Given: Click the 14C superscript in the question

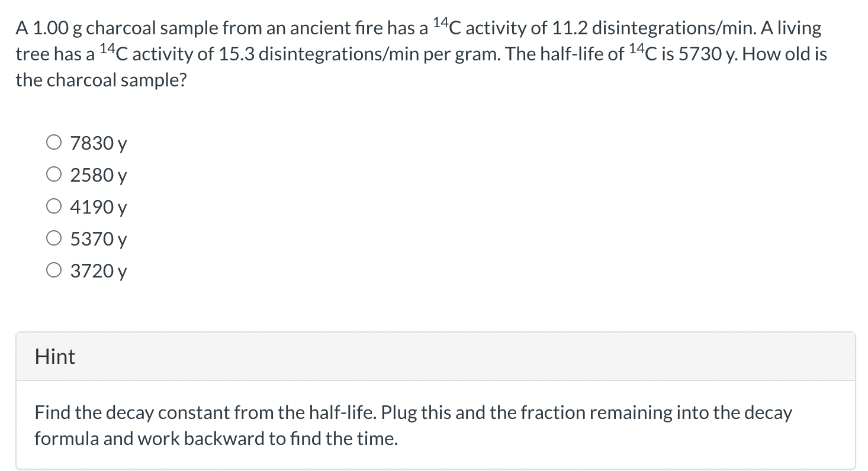Looking at the screenshot, I should pos(441,22).
